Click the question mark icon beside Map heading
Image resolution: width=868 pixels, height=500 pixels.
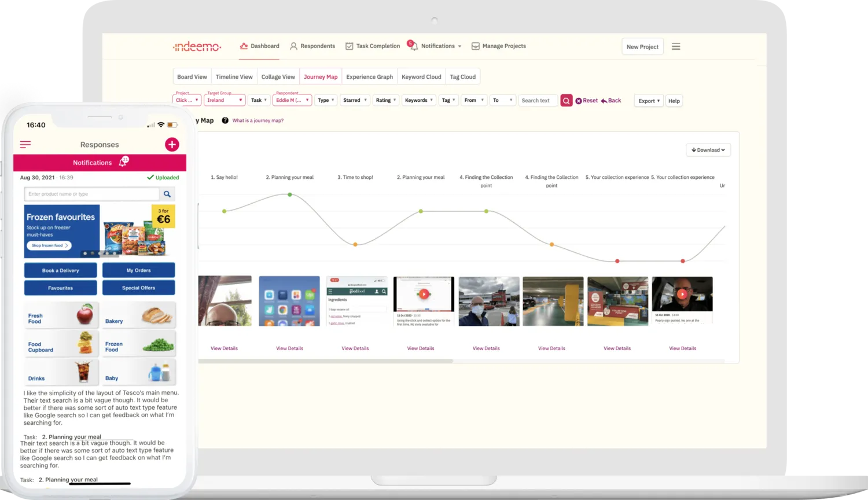225,120
